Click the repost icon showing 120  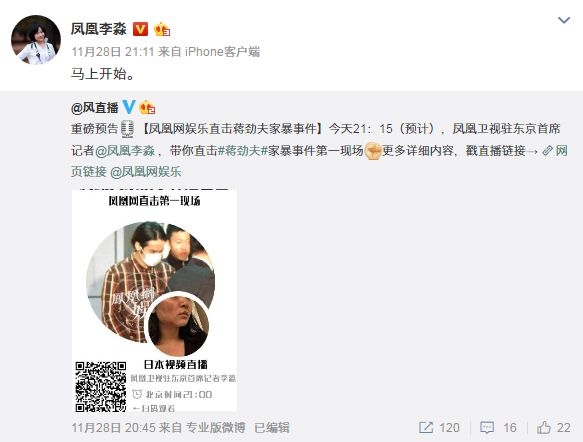click(426, 428)
